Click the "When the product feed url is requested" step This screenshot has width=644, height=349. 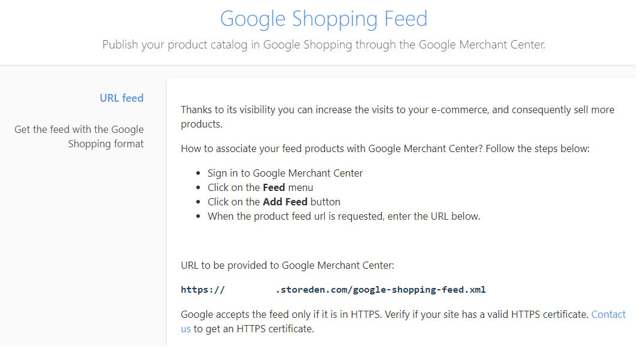pyautogui.click(x=344, y=217)
